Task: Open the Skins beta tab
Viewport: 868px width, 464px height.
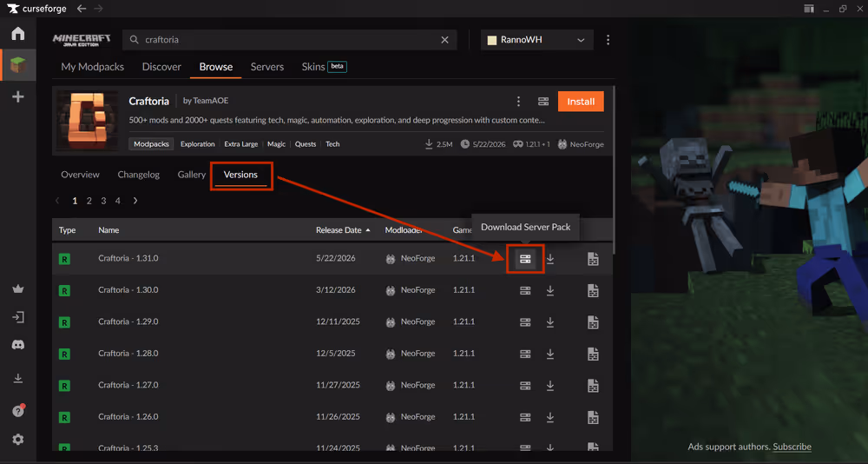Action: pyautogui.click(x=324, y=67)
